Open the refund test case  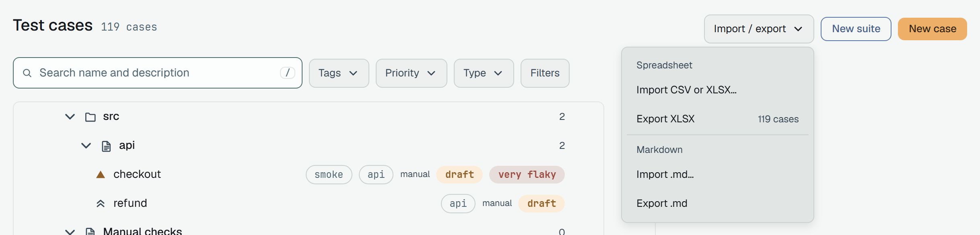(x=130, y=203)
